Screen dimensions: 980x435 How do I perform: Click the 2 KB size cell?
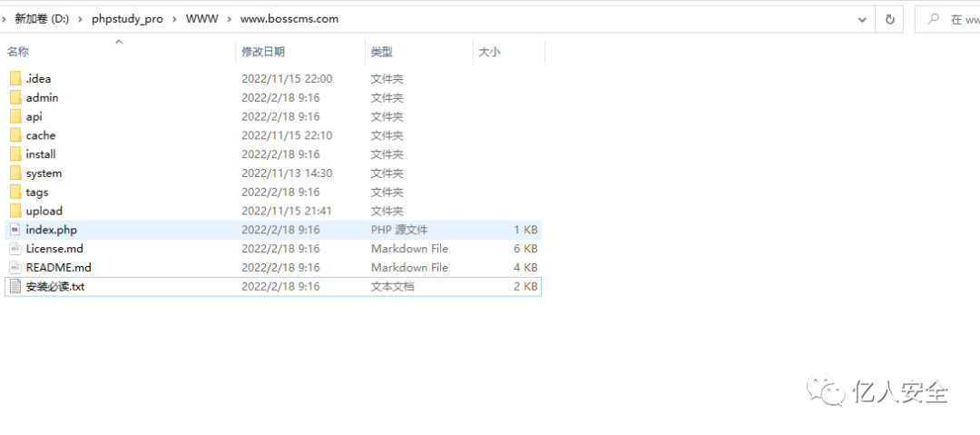point(525,287)
